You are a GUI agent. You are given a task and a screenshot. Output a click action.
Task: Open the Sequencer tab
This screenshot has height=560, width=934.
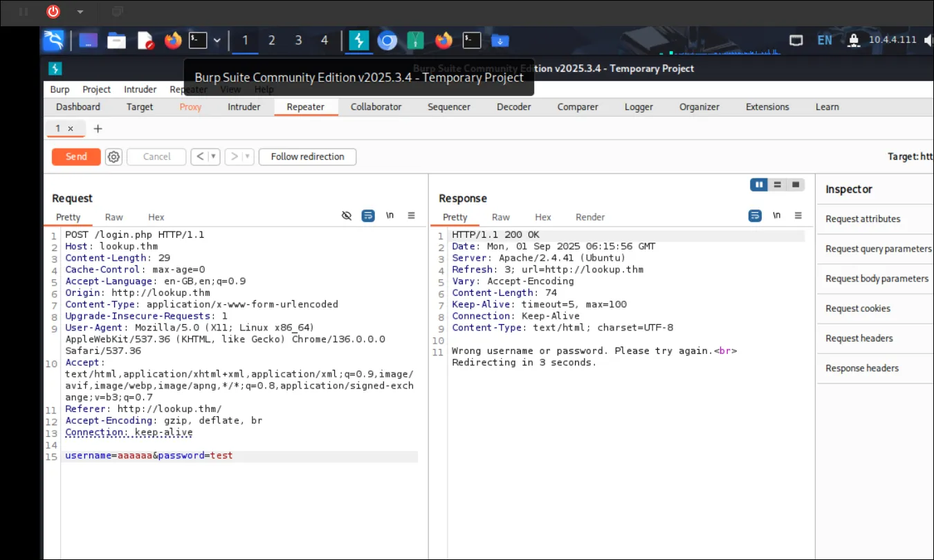449,107
